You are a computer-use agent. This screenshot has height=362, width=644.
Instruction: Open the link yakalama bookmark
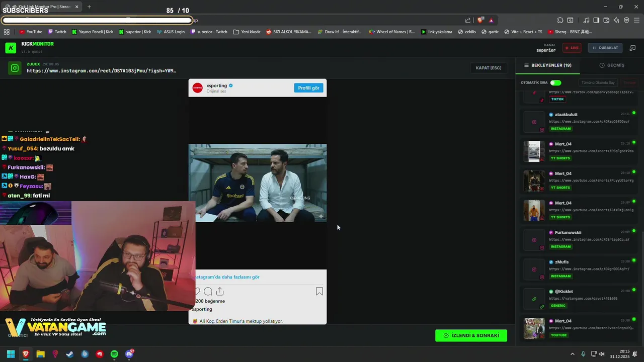pos(436,32)
